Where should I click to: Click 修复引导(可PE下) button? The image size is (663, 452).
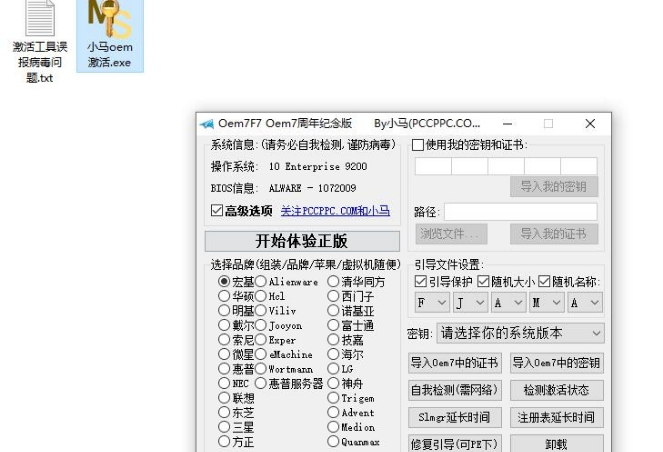click(455, 444)
